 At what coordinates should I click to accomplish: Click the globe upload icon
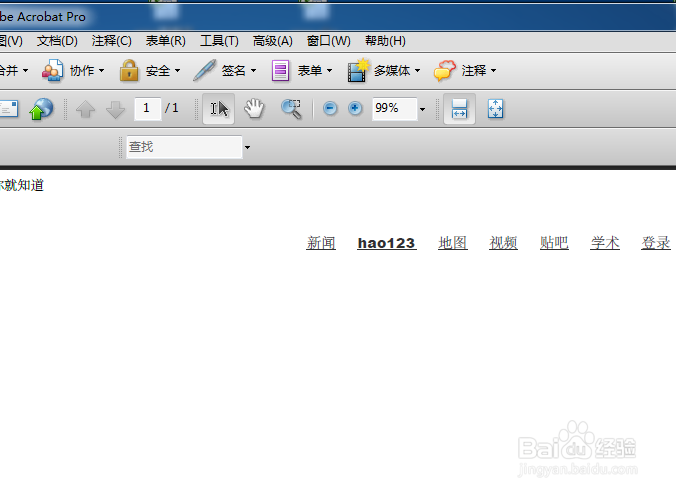[x=41, y=109]
